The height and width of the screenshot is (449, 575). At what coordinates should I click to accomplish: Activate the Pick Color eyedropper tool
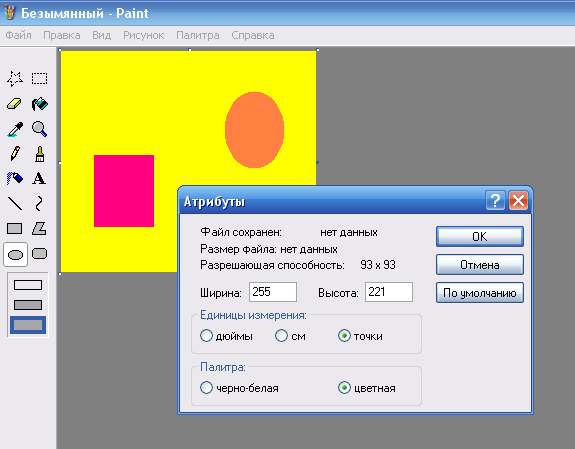[15, 129]
